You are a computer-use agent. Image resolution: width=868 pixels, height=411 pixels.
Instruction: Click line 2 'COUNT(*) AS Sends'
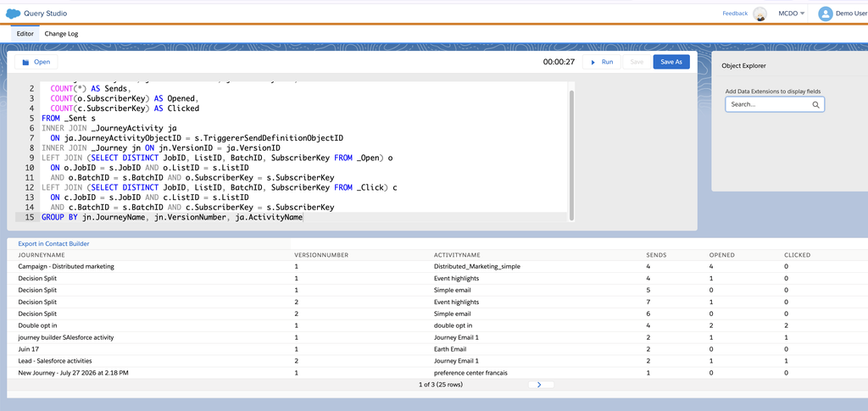(91, 88)
